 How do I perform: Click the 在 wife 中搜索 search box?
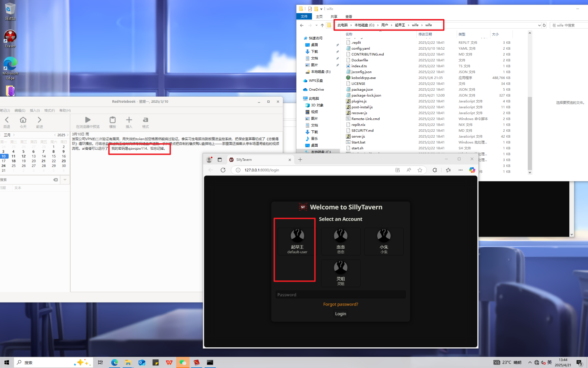coord(569,25)
